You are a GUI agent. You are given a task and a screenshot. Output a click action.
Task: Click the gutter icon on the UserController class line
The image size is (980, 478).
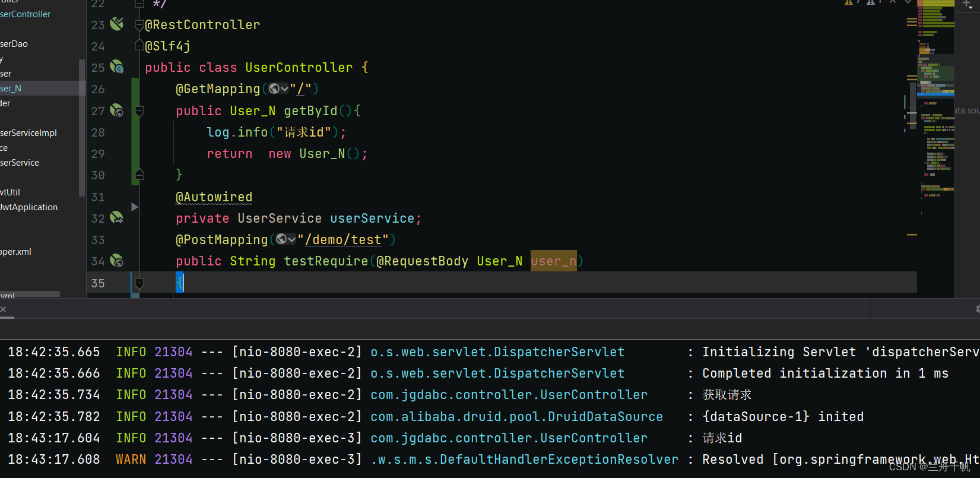(x=117, y=67)
